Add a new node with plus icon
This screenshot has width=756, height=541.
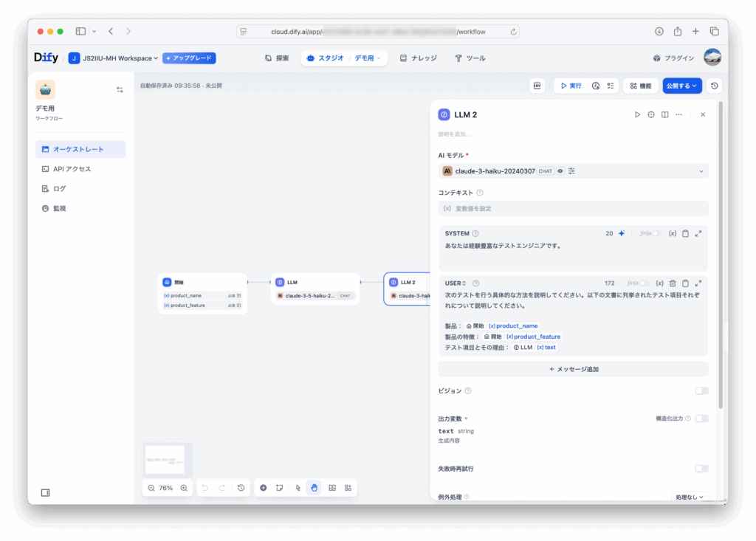[264, 488]
